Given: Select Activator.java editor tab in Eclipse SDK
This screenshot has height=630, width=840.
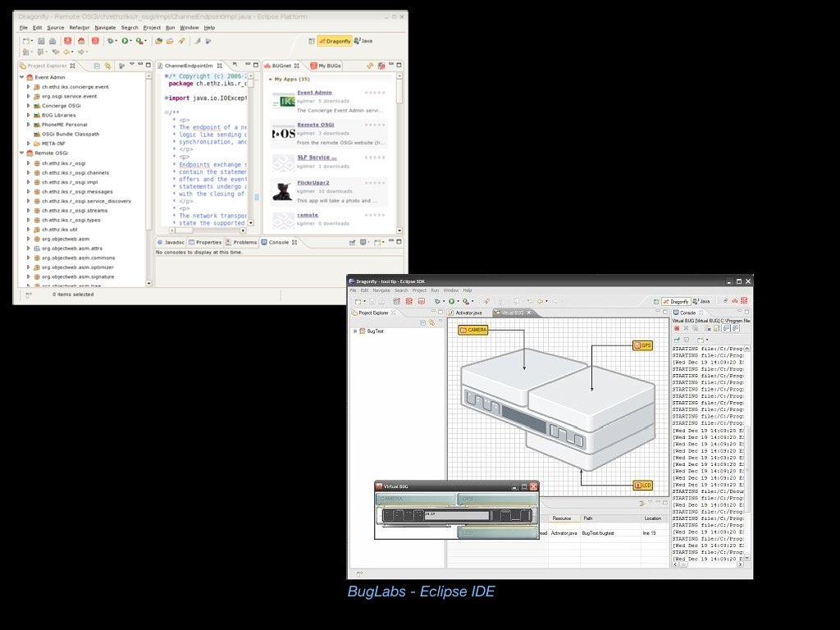Looking at the screenshot, I should [x=466, y=313].
